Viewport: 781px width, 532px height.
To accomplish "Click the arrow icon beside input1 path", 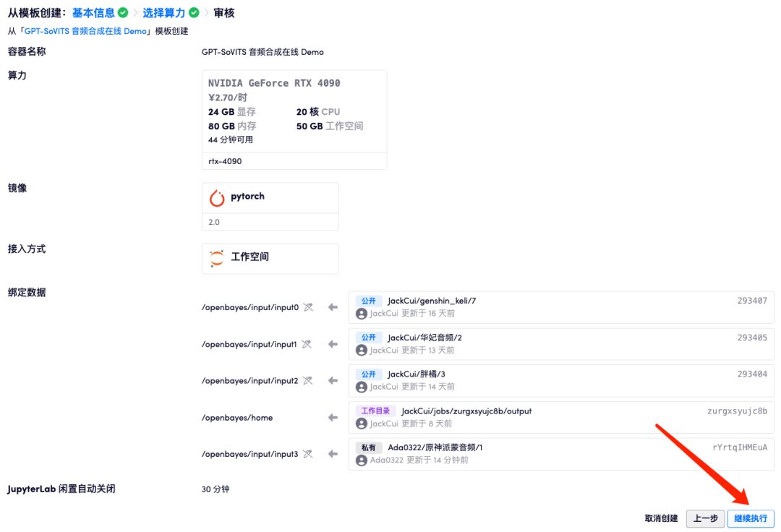I will 333,344.
